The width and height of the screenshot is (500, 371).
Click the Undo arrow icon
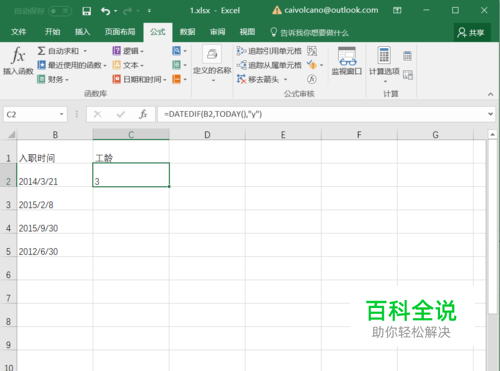tap(105, 11)
